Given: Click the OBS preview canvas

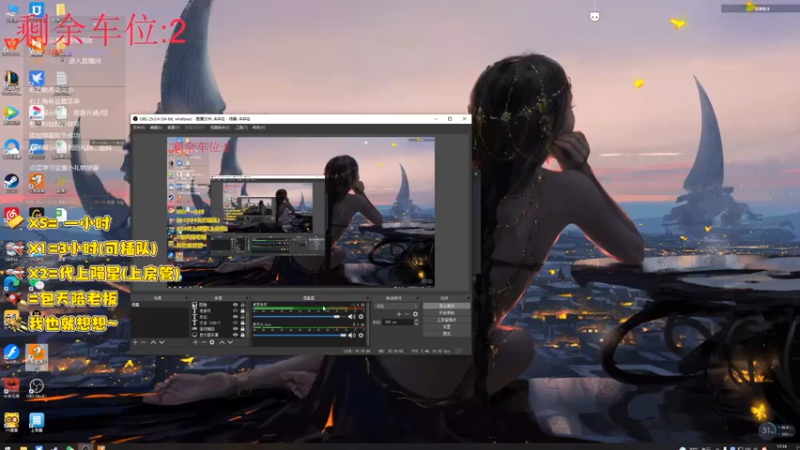Looking at the screenshot, I should [301, 211].
